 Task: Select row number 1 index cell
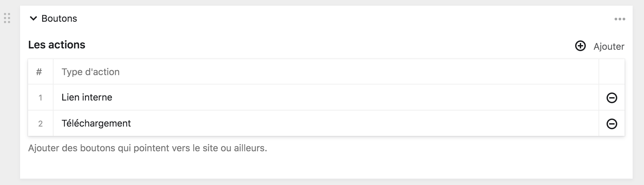[x=40, y=98]
